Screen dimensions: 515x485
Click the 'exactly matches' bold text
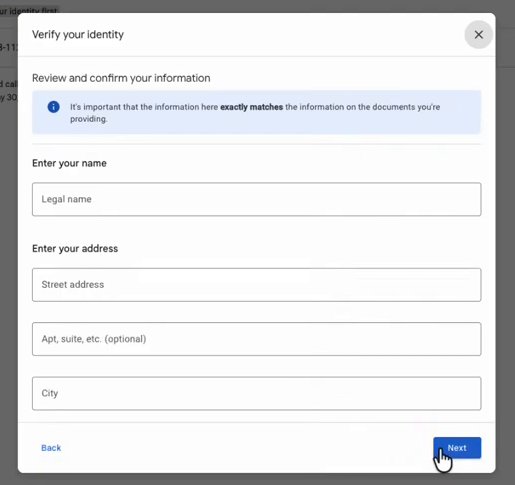point(252,107)
